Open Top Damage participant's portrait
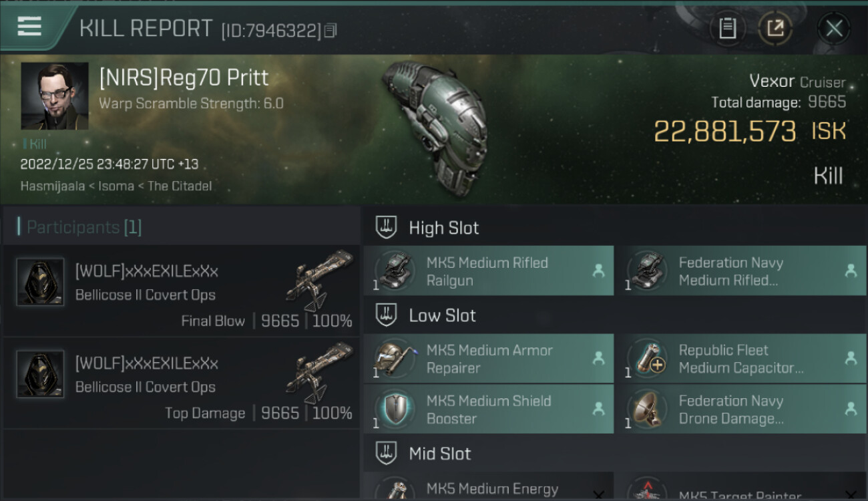Screen dimensions: 868x501 pos(40,374)
